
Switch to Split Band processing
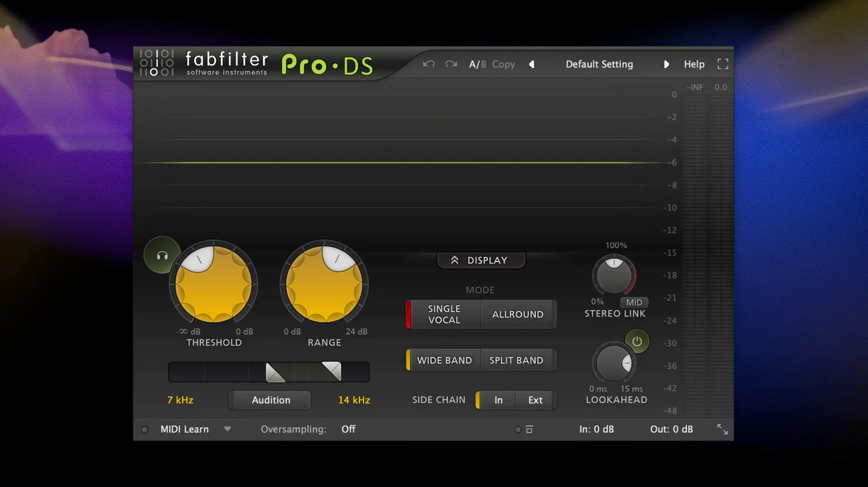tap(517, 360)
